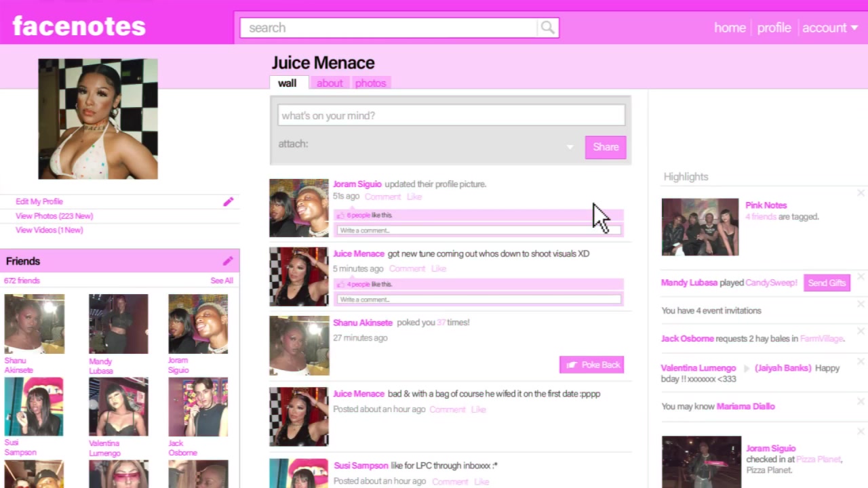Open Joram Siguio's post author photo

click(x=299, y=208)
